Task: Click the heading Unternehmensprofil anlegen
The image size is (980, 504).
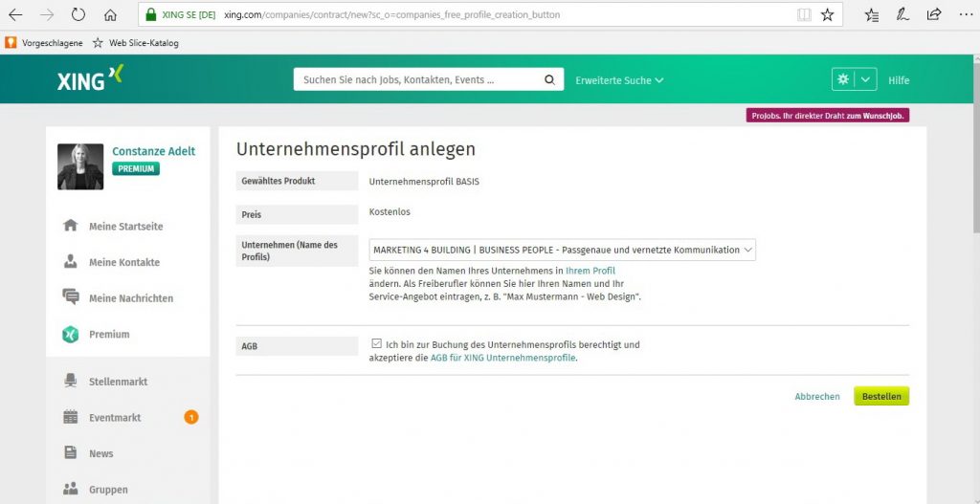Action: coord(356,149)
